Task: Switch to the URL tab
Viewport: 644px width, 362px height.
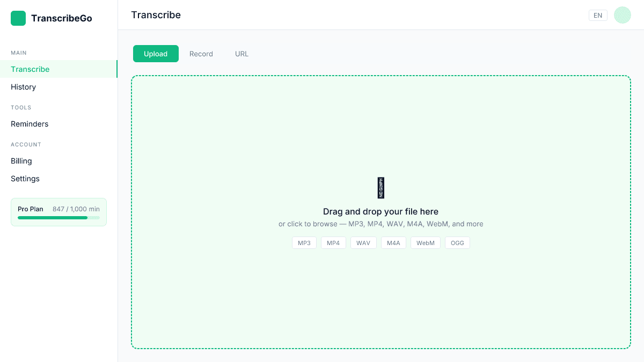Action: (x=241, y=54)
